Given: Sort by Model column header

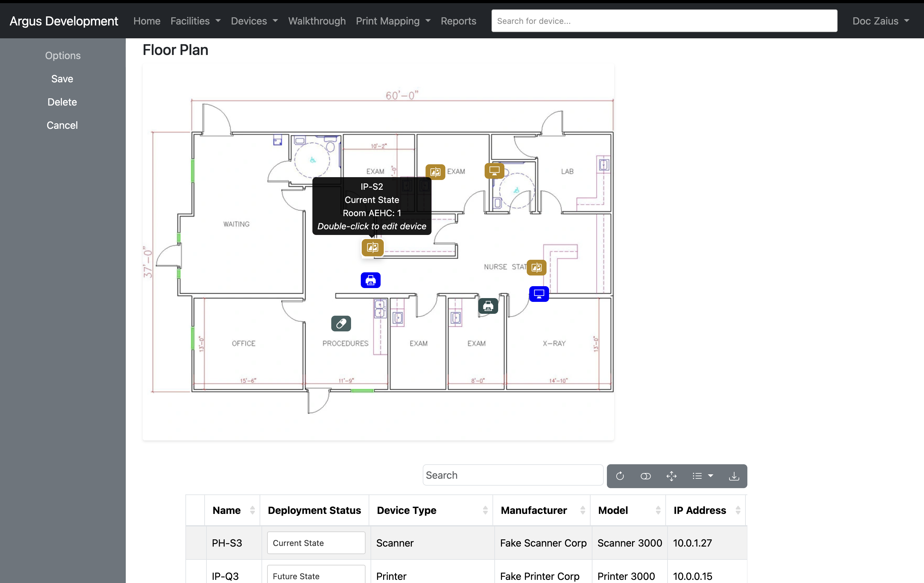Looking at the screenshot, I should pyautogui.click(x=628, y=510).
